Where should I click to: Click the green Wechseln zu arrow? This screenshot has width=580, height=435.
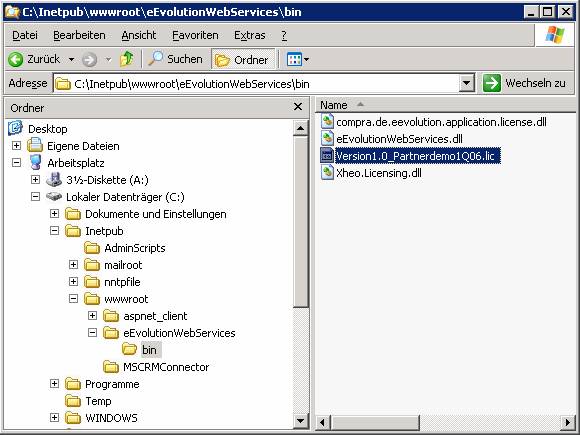pyautogui.click(x=492, y=83)
